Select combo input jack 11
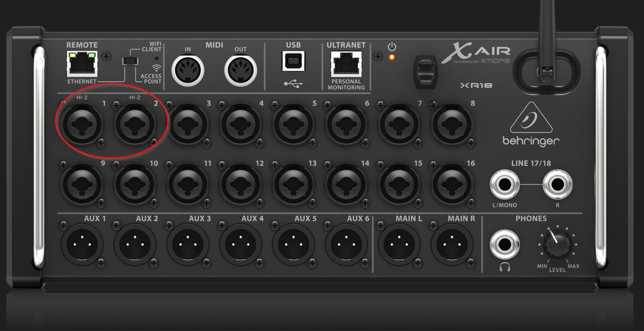Screen dimensions: 644x331 click(188, 184)
